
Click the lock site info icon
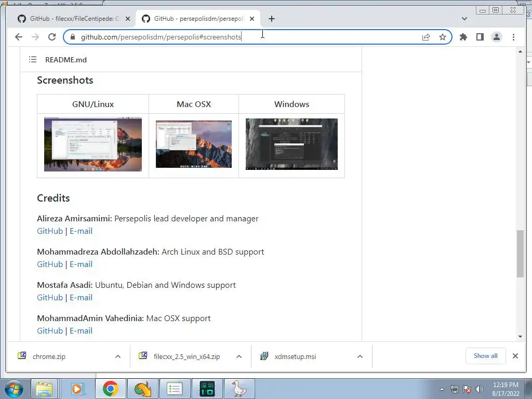[x=72, y=37]
